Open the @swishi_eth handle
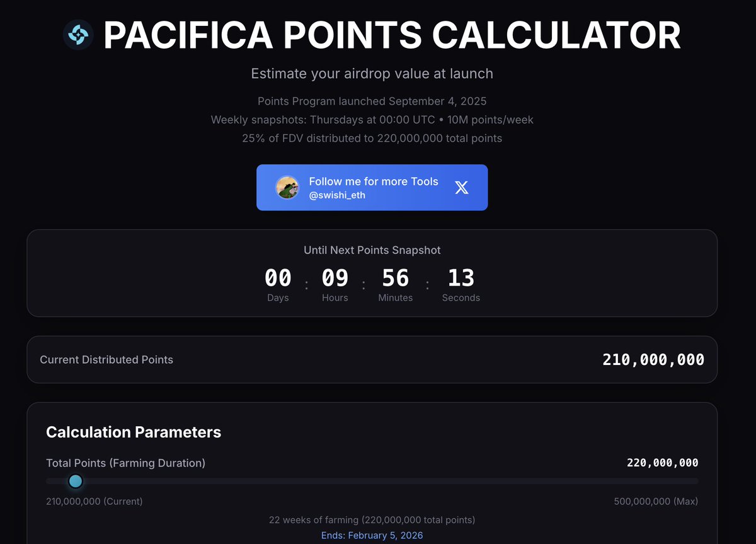756x544 pixels. click(337, 195)
